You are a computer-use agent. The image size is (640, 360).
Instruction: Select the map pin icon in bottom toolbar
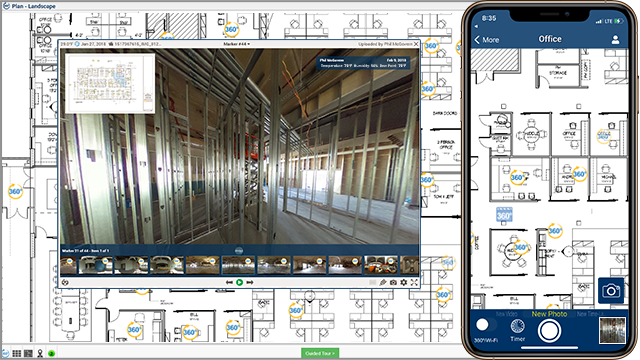[x=40, y=353]
